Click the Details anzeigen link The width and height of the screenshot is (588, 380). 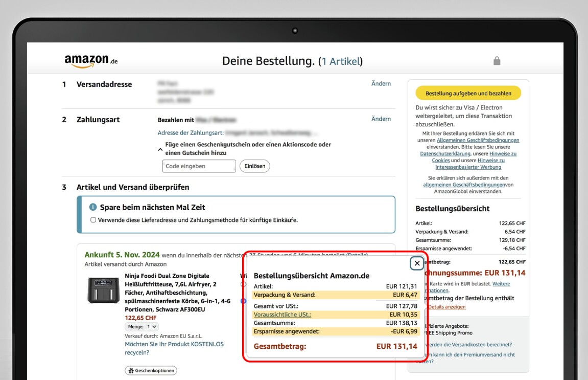tap(446, 307)
